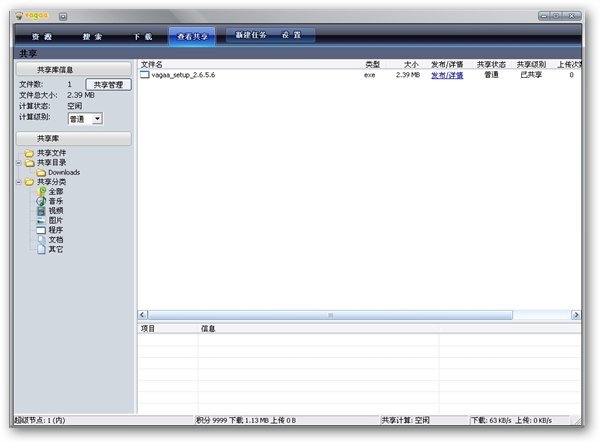Collapse the 共享分类 tree node
Screen dimensions: 600x443
18,182
